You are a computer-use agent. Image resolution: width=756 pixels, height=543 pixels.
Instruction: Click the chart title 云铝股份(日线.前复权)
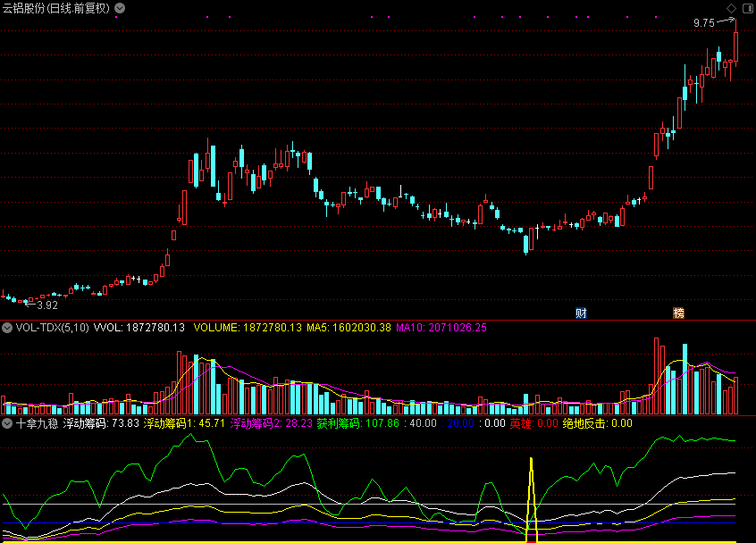click(x=56, y=8)
